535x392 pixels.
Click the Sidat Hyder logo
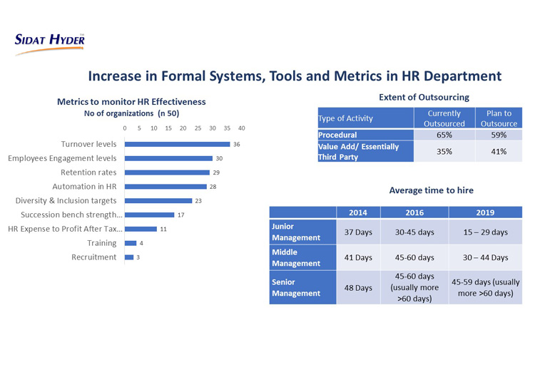(x=49, y=44)
